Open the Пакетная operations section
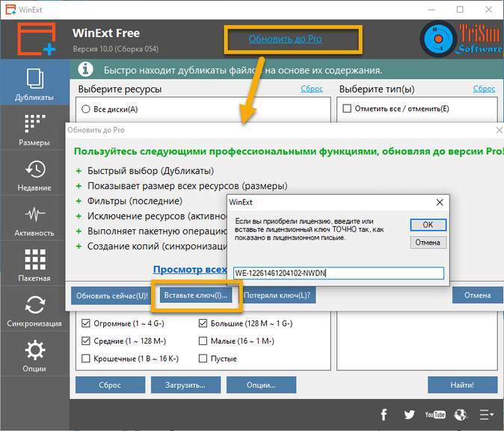This screenshot has height=431, width=504. click(x=34, y=265)
